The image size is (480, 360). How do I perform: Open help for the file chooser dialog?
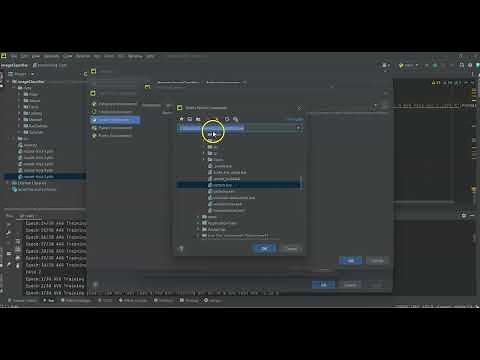click(181, 249)
